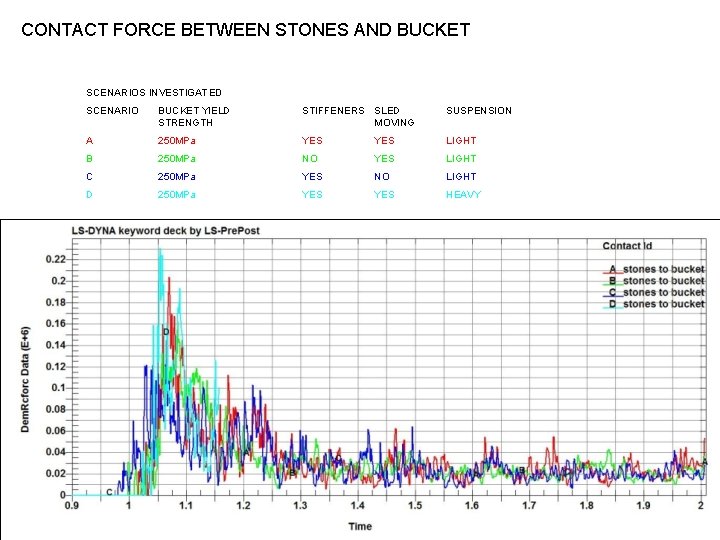Screen dimensions: 720x540
Task: Click the green 'NO' stiffeners value for scenario B
Action: pyautogui.click(x=310, y=158)
